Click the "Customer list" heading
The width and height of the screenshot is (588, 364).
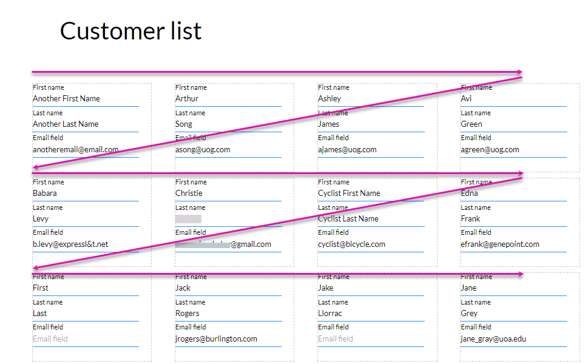[x=130, y=31]
